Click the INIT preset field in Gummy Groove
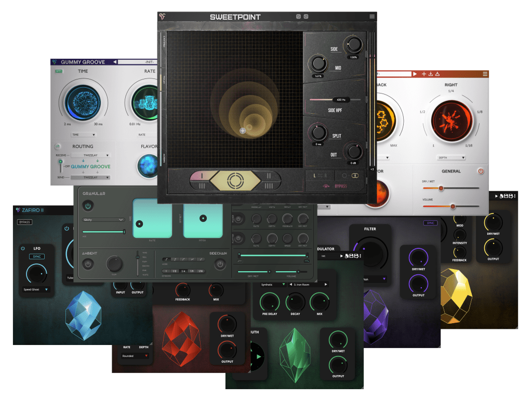532x399 pixels. pyautogui.click(x=137, y=62)
